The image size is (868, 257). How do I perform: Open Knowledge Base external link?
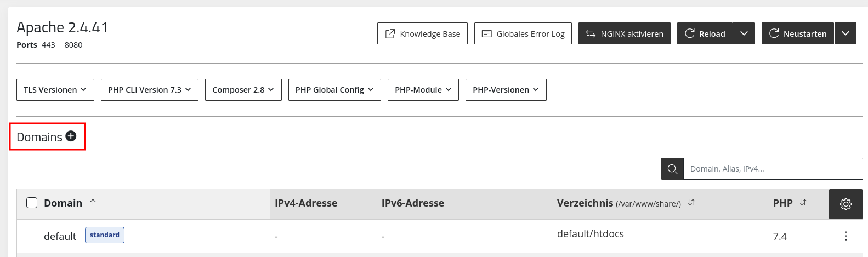422,33
